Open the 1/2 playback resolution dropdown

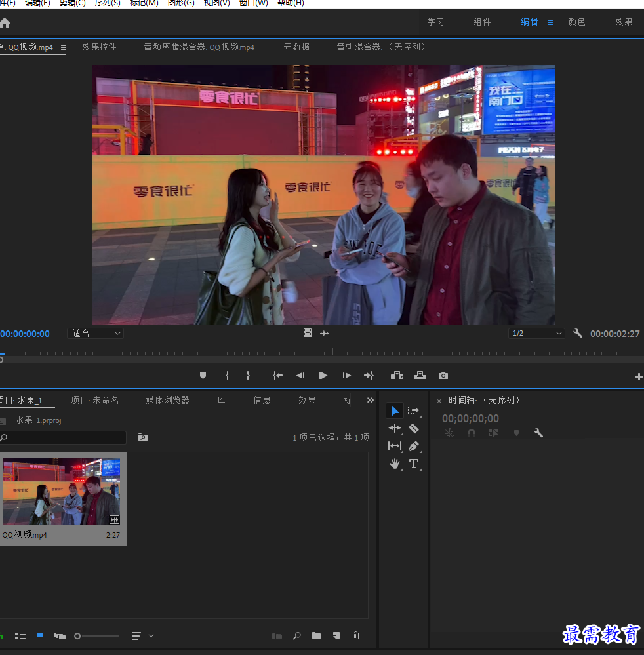click(x=536, y=333)
